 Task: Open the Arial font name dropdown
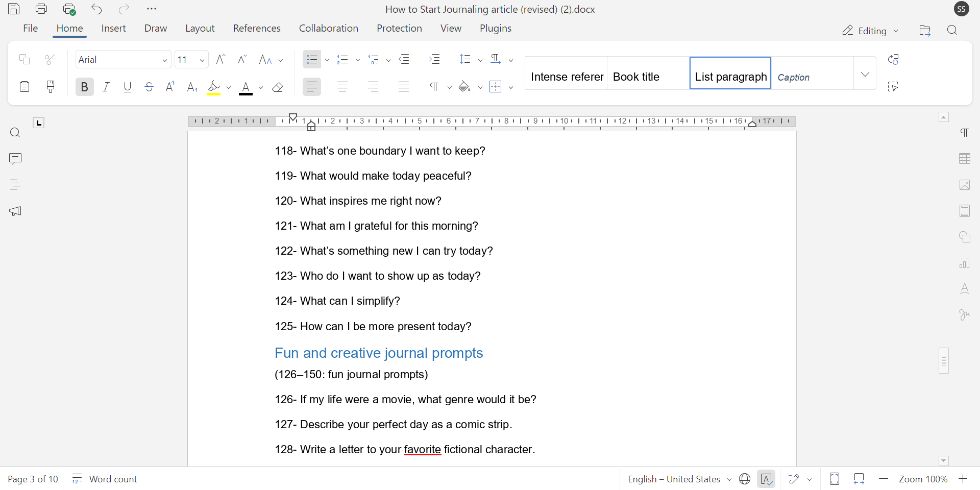(164, 60)
